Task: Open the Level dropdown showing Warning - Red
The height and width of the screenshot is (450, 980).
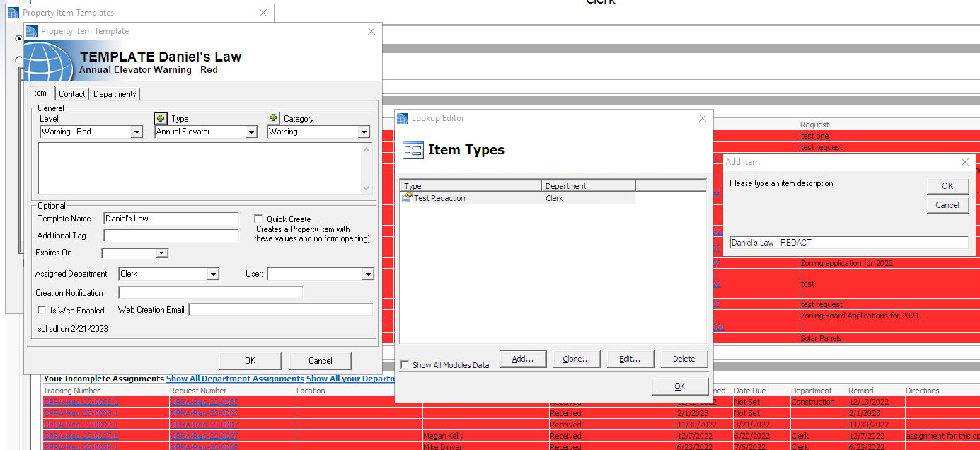Action: [137, 132]
